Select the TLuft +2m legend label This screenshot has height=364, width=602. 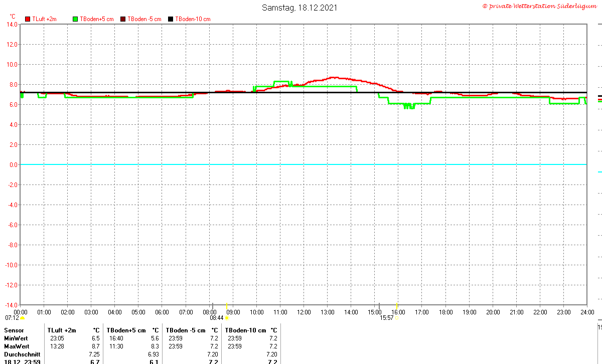point(44,19)
